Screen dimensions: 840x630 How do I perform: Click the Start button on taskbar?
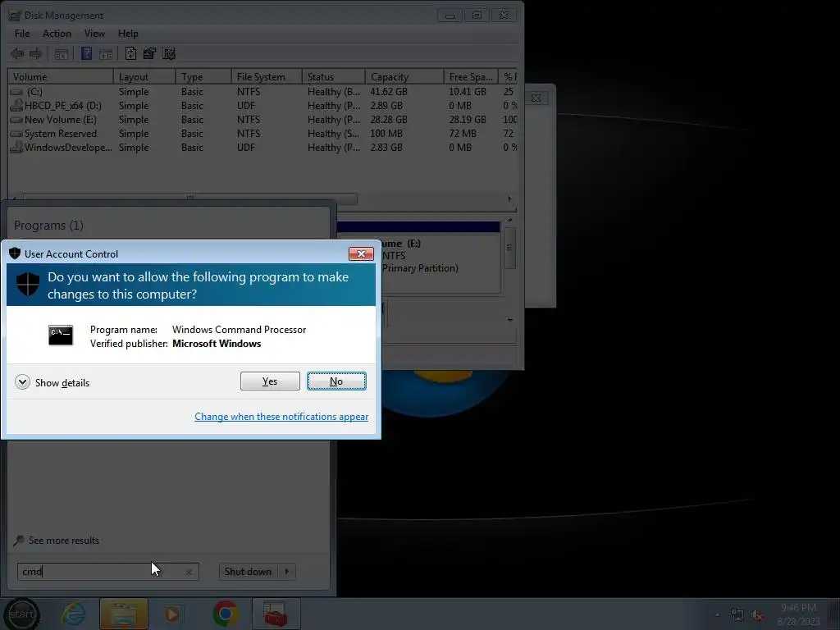21,614
